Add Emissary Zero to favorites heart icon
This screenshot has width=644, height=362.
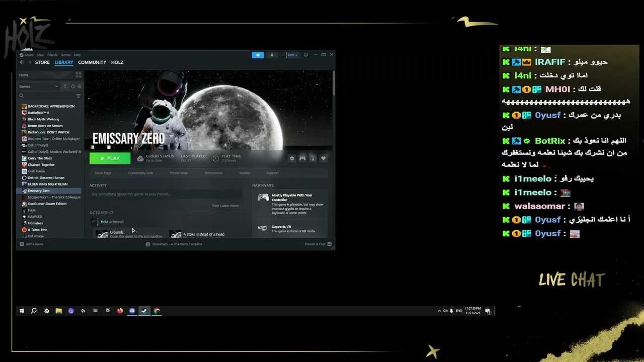point(324,158)
